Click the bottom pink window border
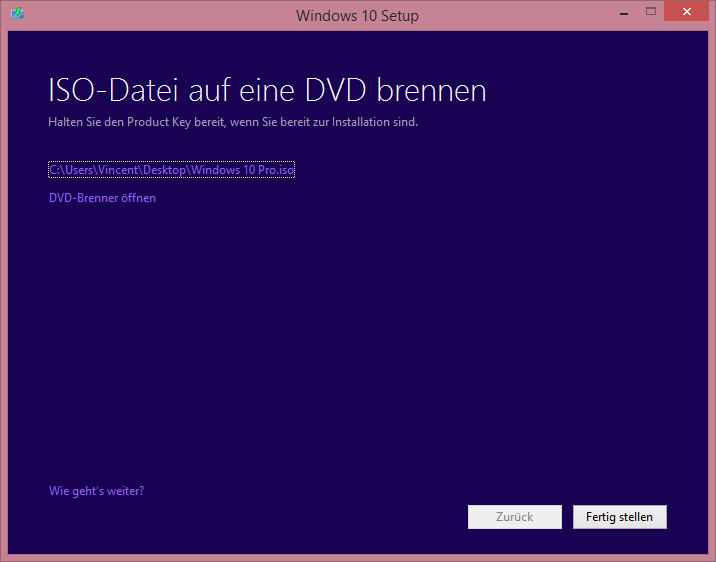This screenshot has height=562, width=716. [358, 557]
